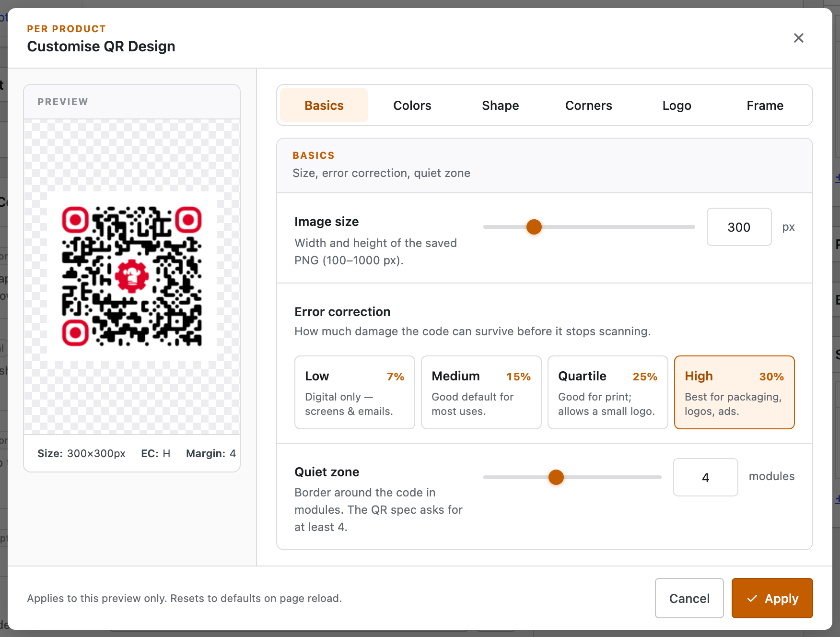Click the Cancel button
840x637 pixels.
point(689,598)
